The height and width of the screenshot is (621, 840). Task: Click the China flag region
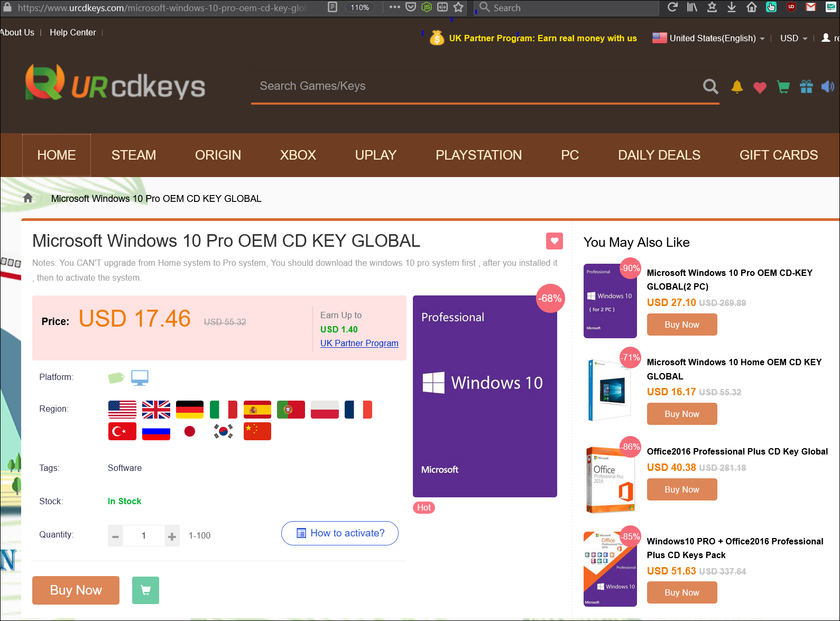coord(257,431)
